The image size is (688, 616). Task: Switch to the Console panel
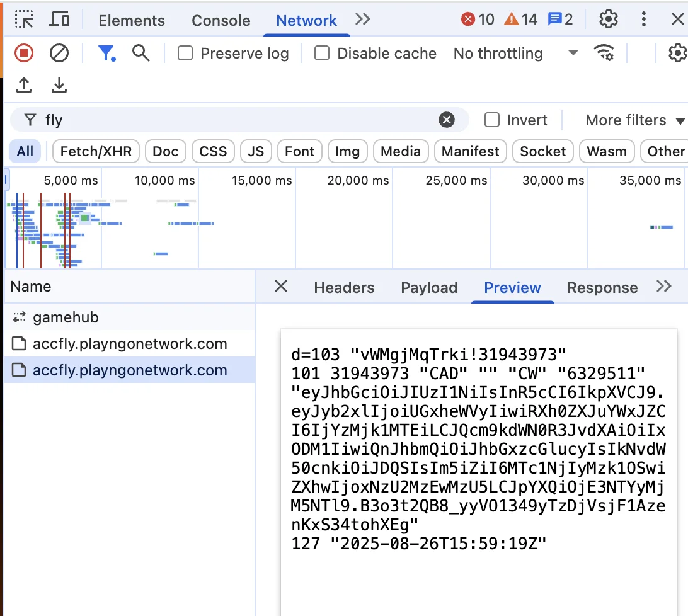click(x=221, y=20)
